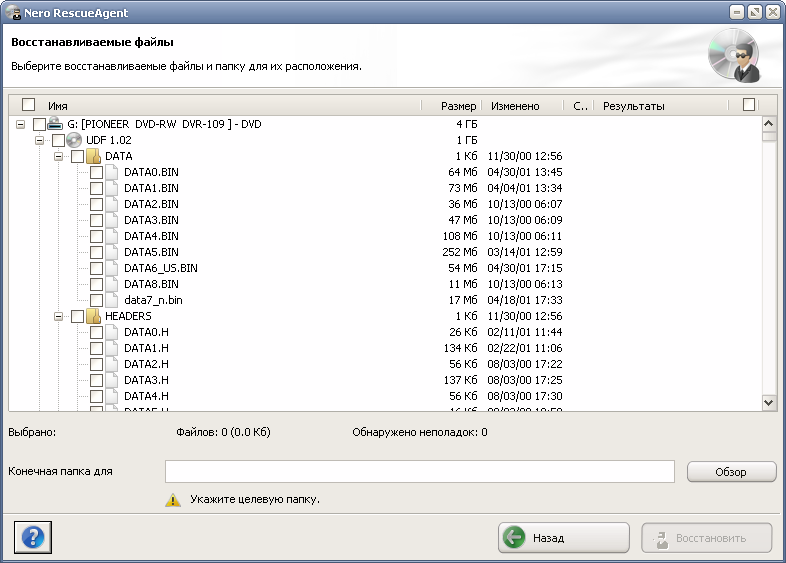Select the DATA4.H file name
The image size is (786, 563).
click(x=146, y=396)
